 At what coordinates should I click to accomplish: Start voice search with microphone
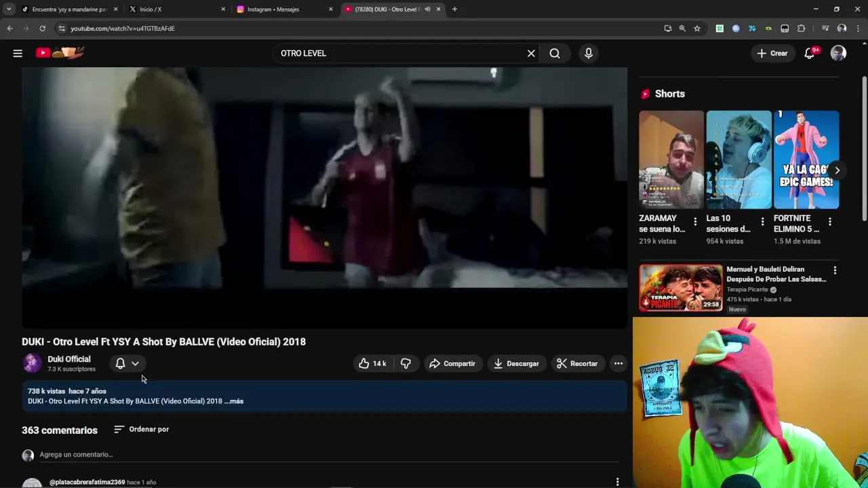click(x=589, y=53)
